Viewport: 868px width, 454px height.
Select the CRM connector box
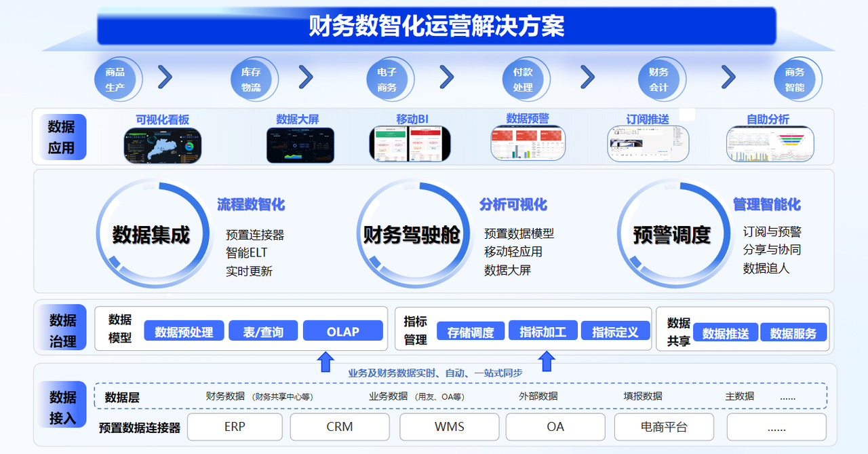(x=340, y=427)
